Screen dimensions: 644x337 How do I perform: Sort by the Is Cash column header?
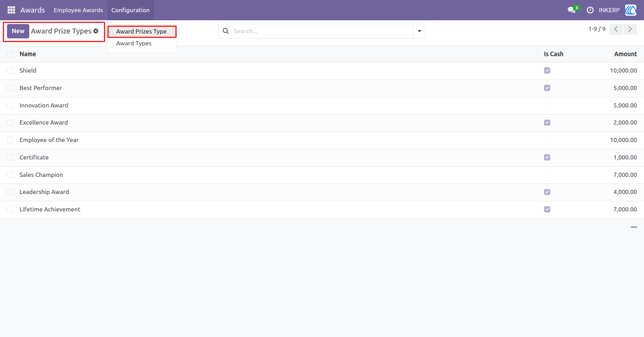[x=553, y=54]
